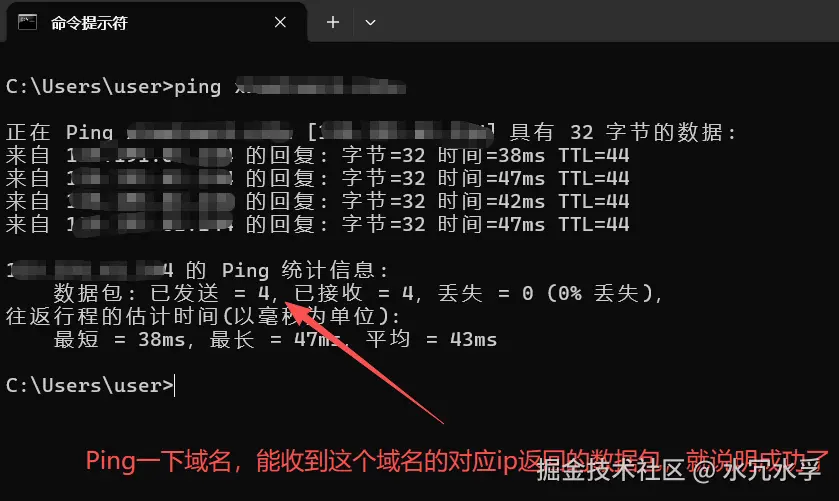This screenshot has width=839, height=501.
Task: Click the 最短 = 38ms value
Action: pyautogui.click(x=119, y=339)
